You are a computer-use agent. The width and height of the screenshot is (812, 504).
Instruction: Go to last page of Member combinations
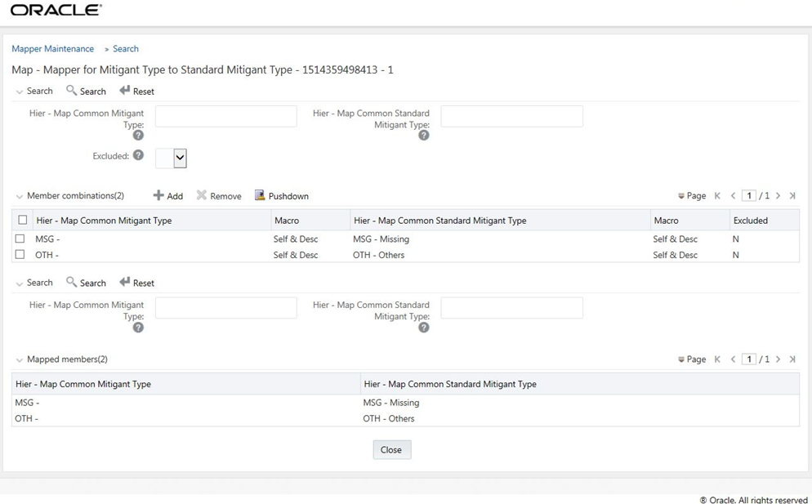pyautogui.click(x=792, y=196)
